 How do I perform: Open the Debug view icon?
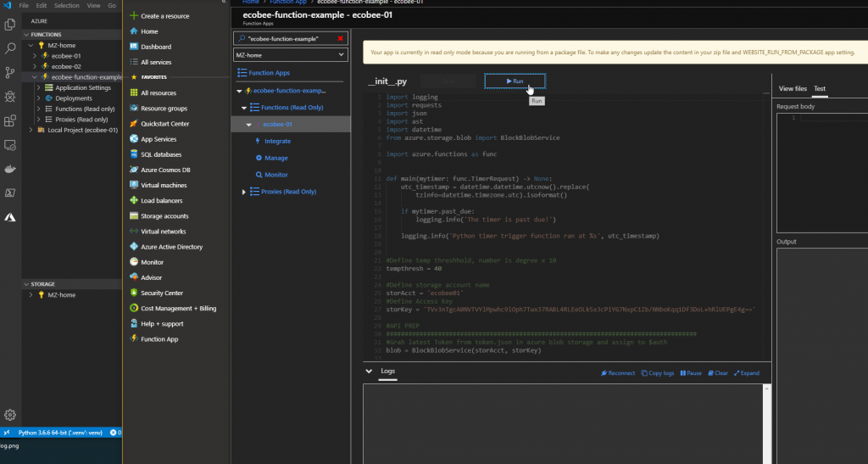[x=10, y=97]
